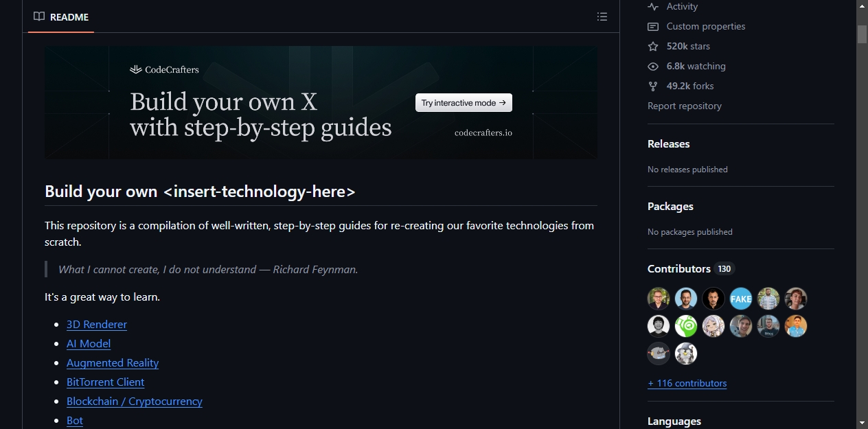Click the vertical scrollbar thumb

tap(862, 34)
